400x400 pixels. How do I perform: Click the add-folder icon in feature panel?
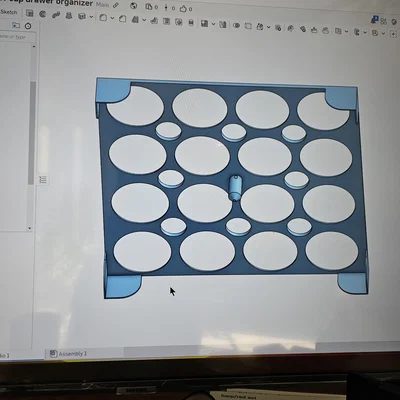pos(16,25)
